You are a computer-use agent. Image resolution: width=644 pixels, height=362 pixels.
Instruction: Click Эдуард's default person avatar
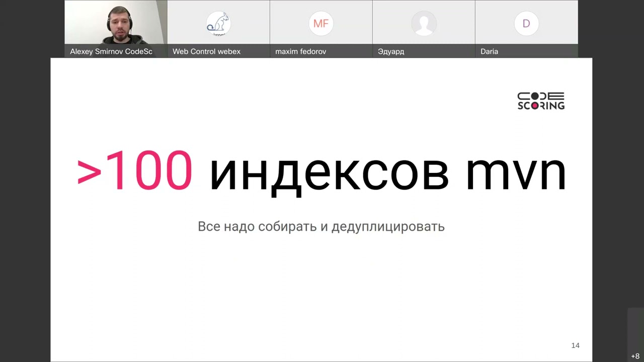point(424,24)
